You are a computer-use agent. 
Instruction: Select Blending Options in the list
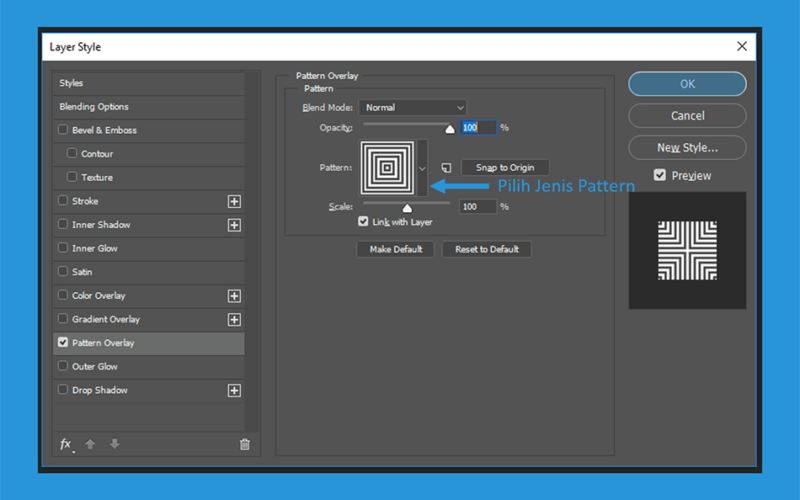pyautogui.click(x=148, y=107)
